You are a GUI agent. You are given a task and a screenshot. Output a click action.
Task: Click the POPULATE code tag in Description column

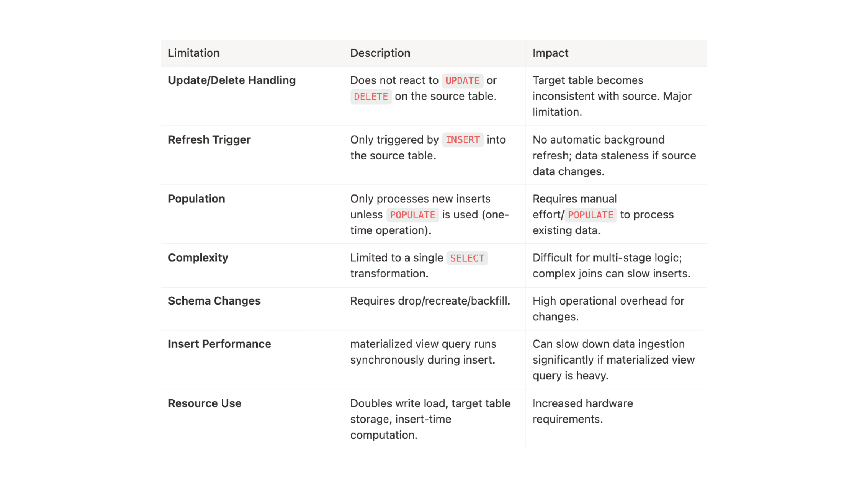(412, 215)
